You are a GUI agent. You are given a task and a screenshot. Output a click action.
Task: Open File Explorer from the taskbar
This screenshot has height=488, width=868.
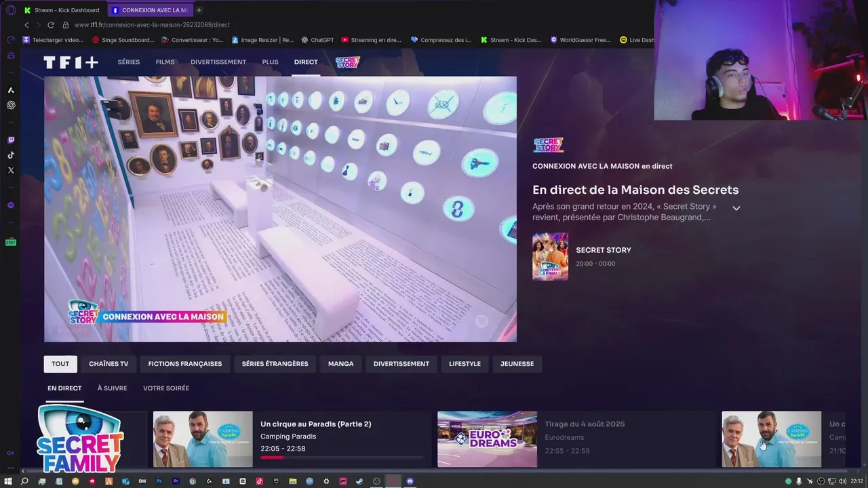pos(293,481)
